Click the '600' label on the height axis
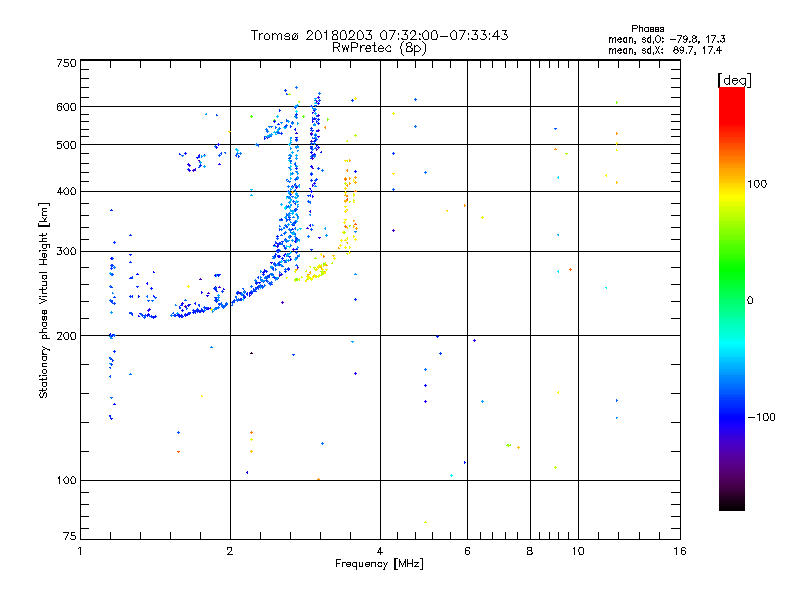The height and width of the screenshot is (600, 800). (x=66, y=107)
